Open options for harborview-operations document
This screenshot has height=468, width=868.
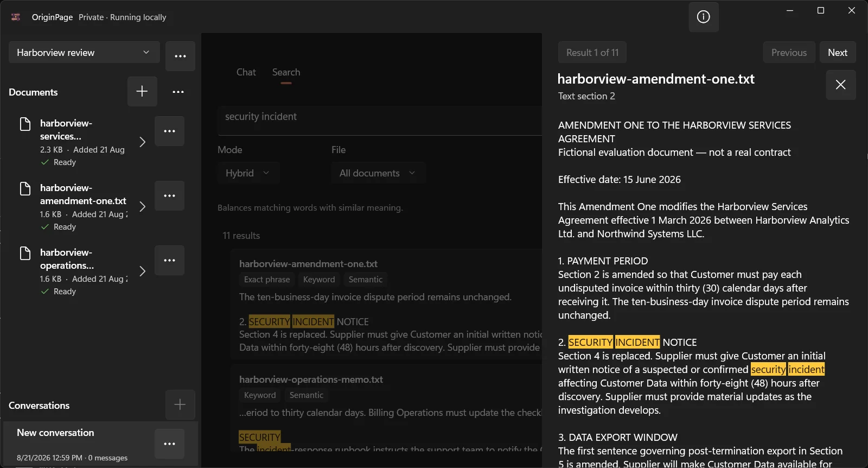[169, 260]
